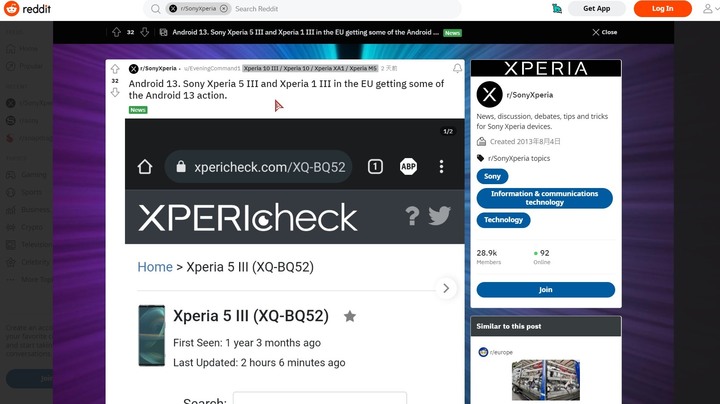The height and width of the screenshot is (404, 720).
Task: Click the post title text
Action: click(286, 90)
